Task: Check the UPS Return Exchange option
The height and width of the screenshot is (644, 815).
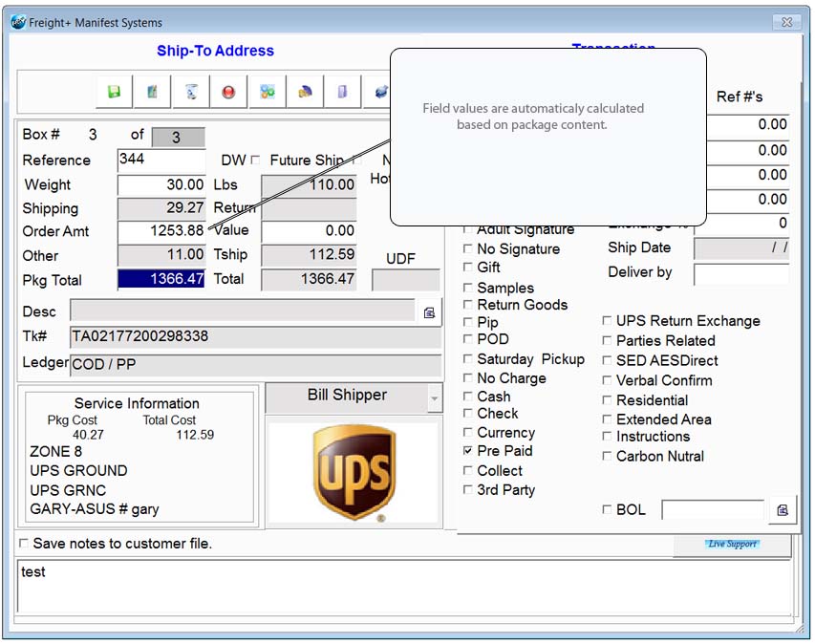Action: pyautogui.click(x=608, y=320)
